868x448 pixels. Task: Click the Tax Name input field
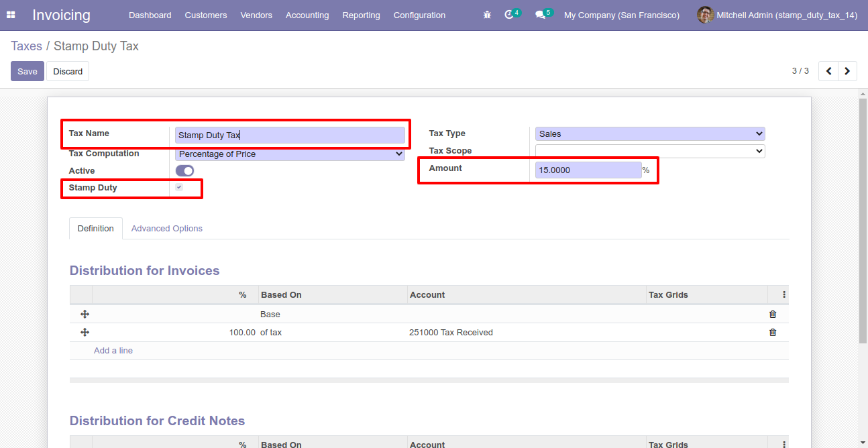pyautogui.click(x=290, y=135)
